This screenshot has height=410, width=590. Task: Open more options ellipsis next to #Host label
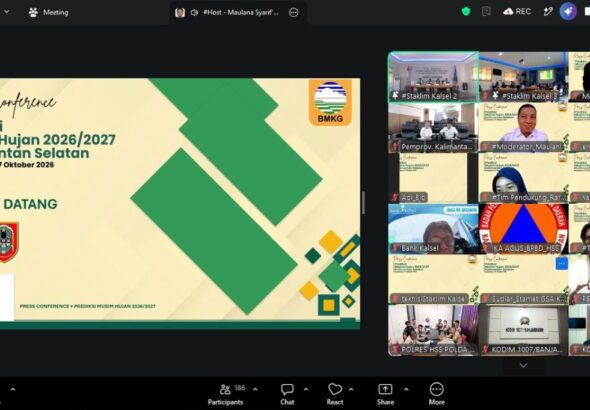click(293, 12)
